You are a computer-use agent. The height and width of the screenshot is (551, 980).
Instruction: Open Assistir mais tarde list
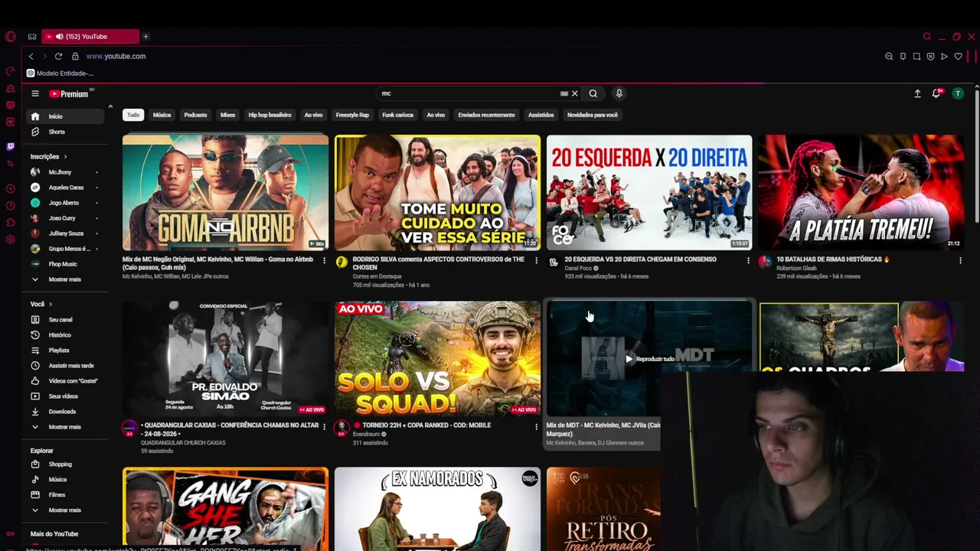pyautogui.click(x=66, y=366)
